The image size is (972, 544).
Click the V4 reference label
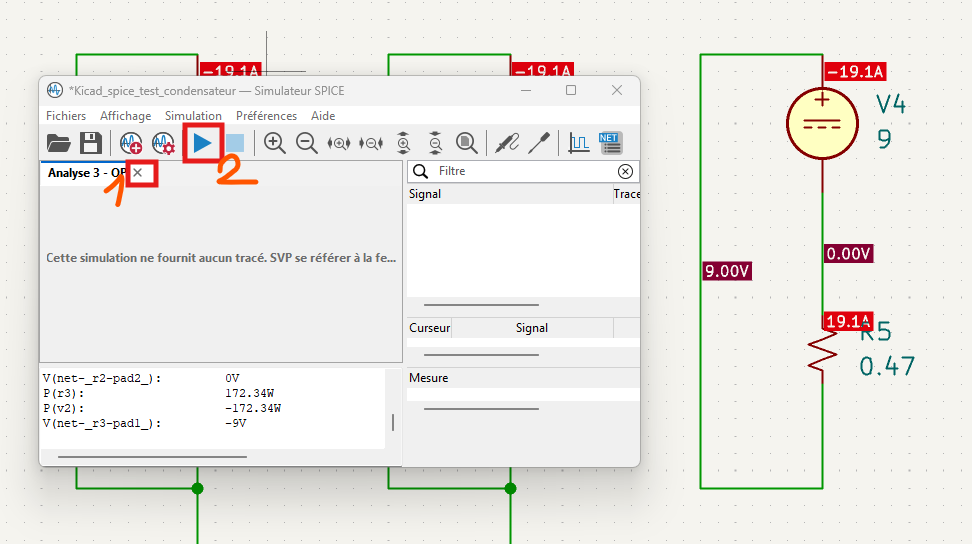point(891,104)
